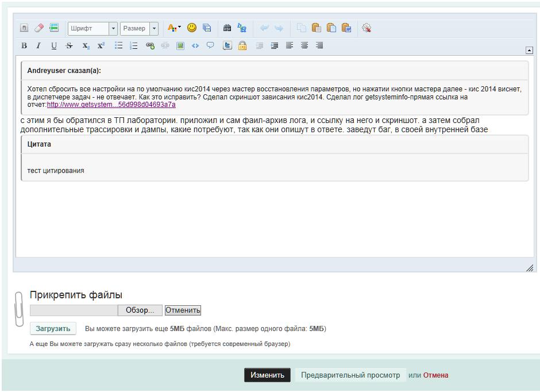The width and height of the screenshot is (540, 392).
Task: Open the getsystem link in the quote
Action: coord(111,105)
